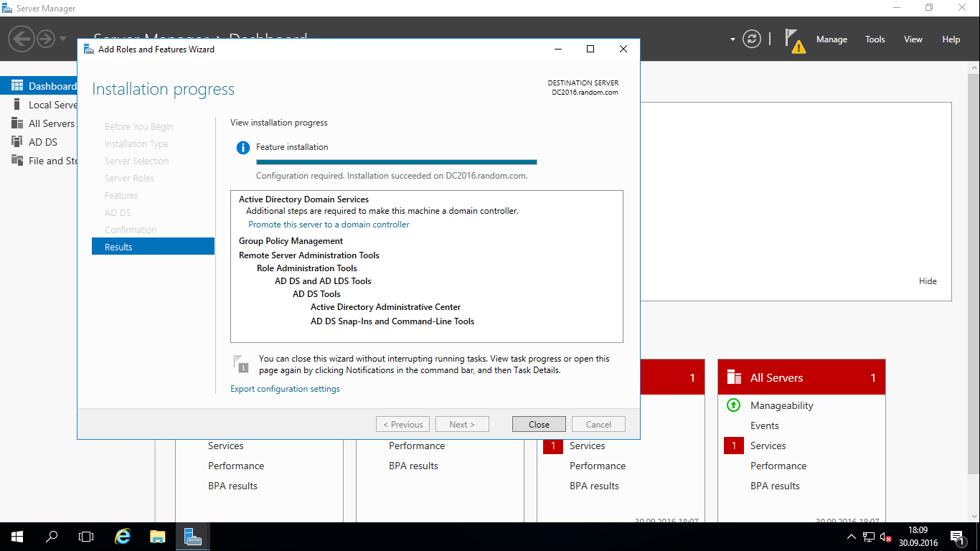Screen dimensions: 980x551
Task: Click the Close button in the wizard
Action: pyautogui.click(x=539, y=424)
